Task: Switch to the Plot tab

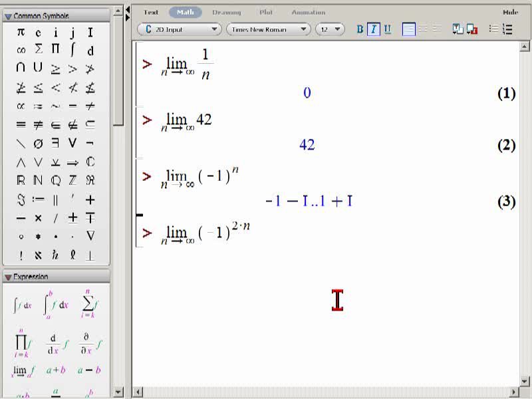Action: [266, 12]
